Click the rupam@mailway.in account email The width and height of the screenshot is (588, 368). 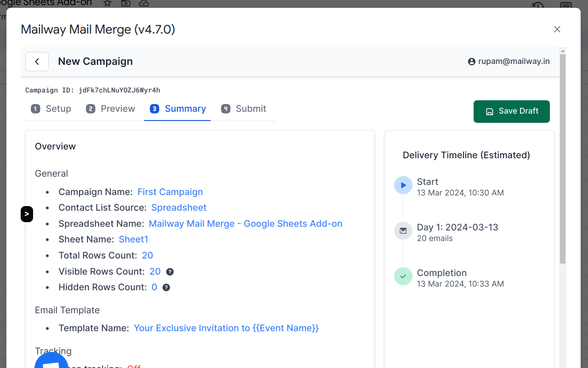(x=514, y=62)
